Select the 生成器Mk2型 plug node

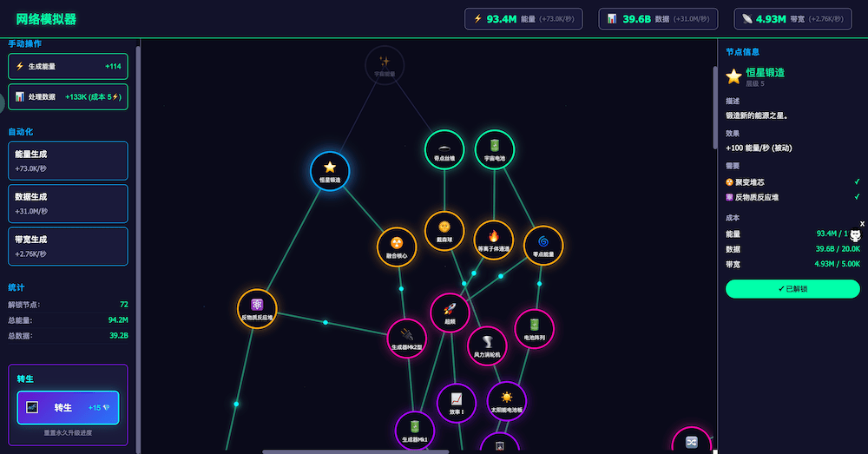point(406,338)
